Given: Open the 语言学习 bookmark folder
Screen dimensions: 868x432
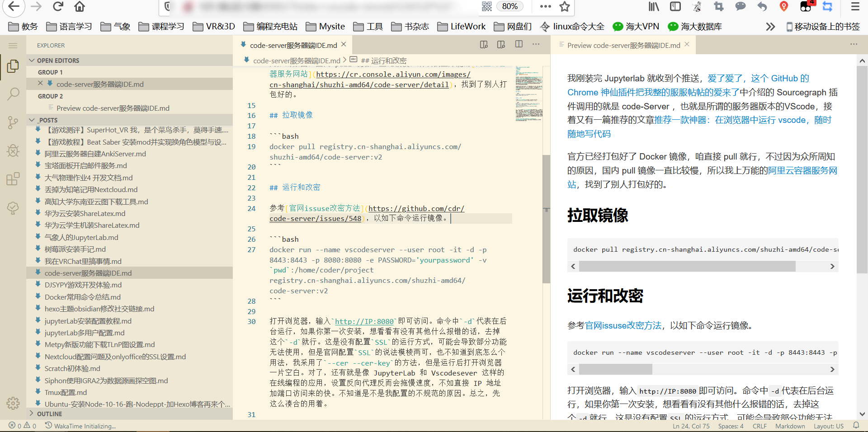Looking at the screenshot, I should pyautogui.click(x=69, y=27).
